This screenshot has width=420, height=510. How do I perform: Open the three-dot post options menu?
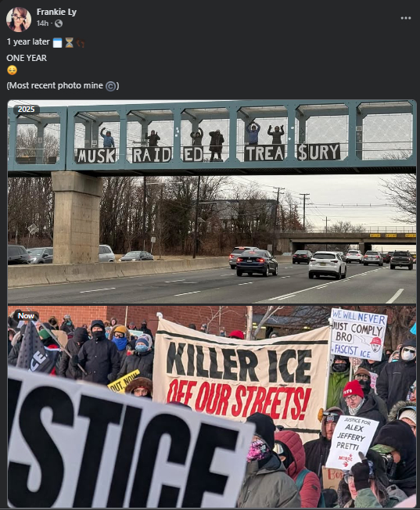click(x=406, y=18)
